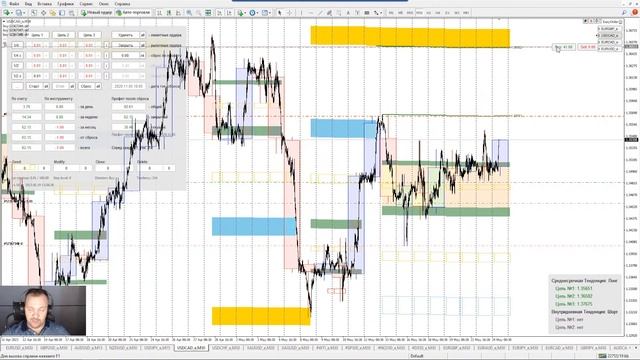Open the Вставка menu
This screenshot has height=360, width=640.
[x=44, y=4]
